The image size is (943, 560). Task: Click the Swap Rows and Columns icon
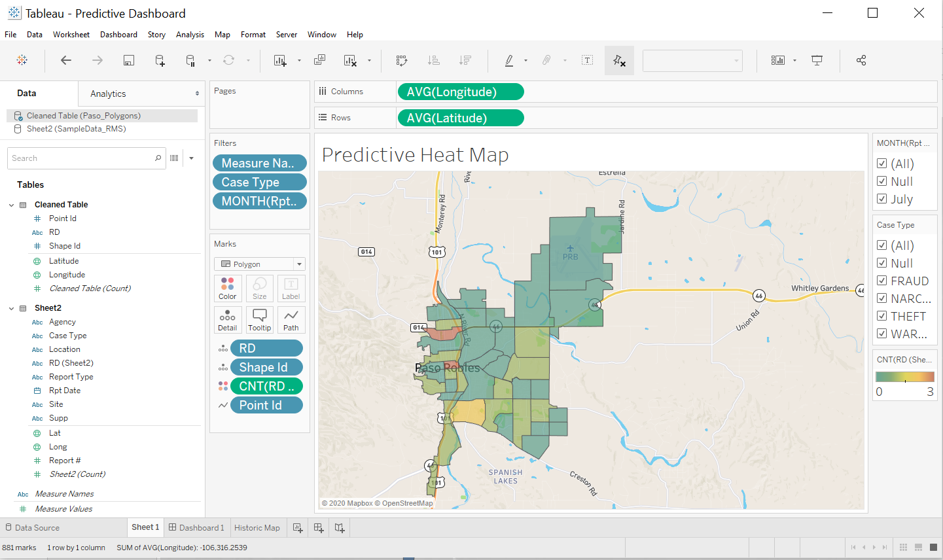coord(401,60)
